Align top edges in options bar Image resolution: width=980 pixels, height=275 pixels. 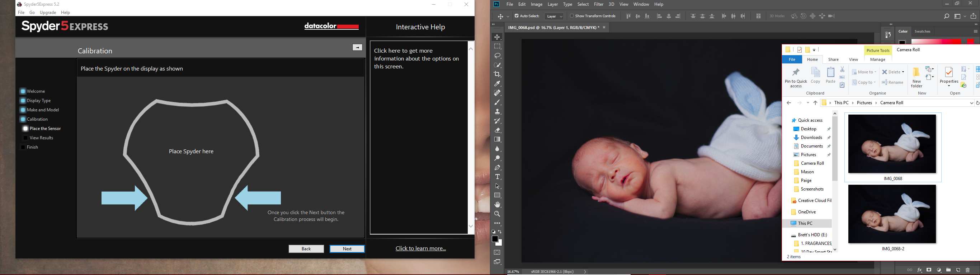point(628,16)
